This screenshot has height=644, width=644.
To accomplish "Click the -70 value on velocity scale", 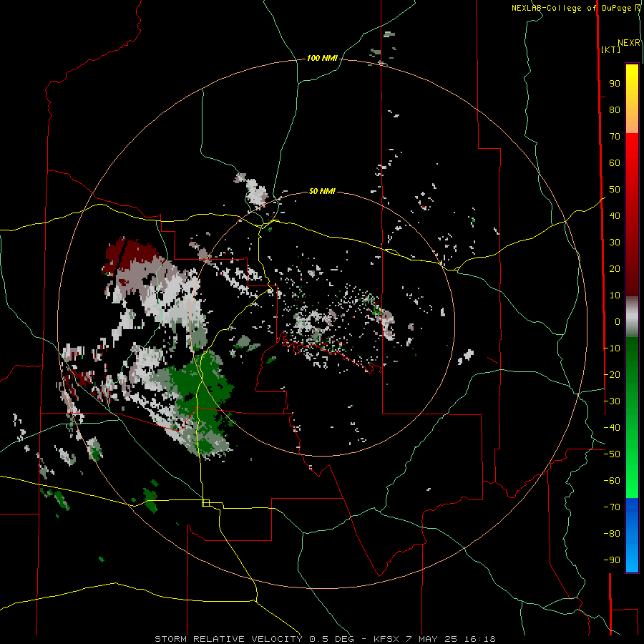I will pyautogui.click(x=612, y=507).
